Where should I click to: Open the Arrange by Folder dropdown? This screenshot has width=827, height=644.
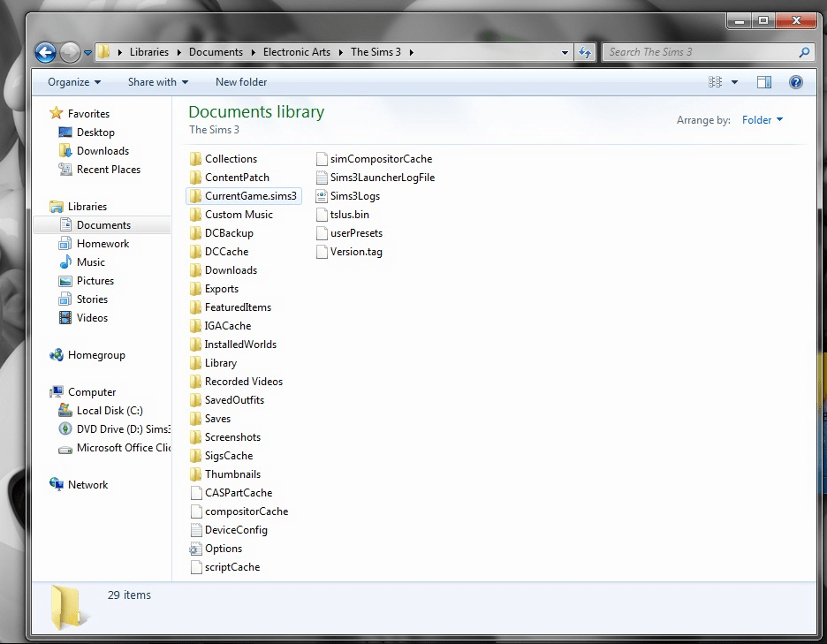pyautogui.click(x=762, y=119)
